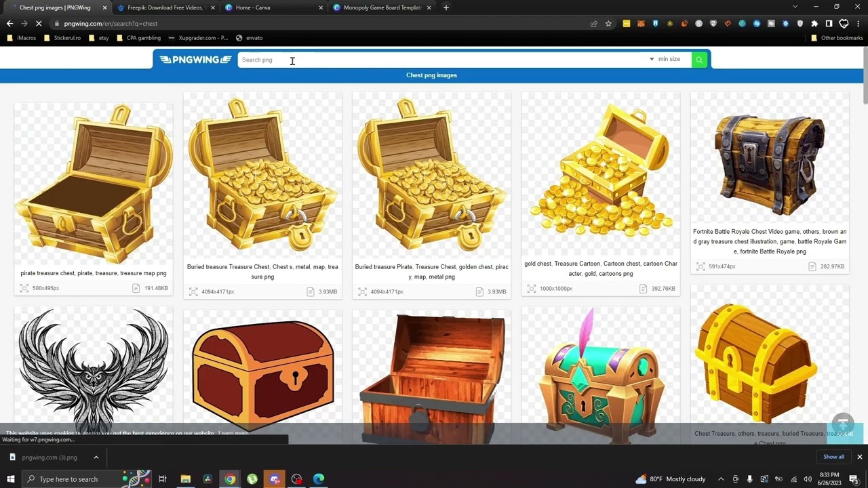The image size is (868, 488).
Task: Select the black-and-white owl thumbnail
Action: pyautogui.click(x=94, y=369)
